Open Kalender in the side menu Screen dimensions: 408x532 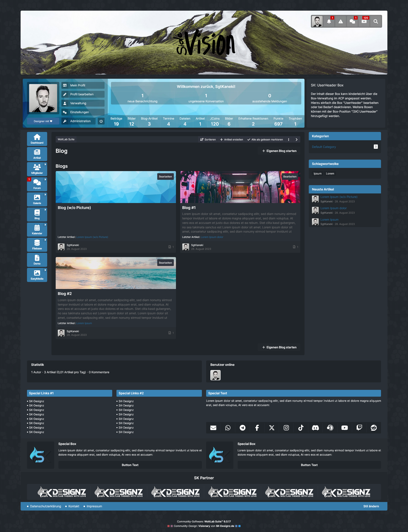point(37,230)
